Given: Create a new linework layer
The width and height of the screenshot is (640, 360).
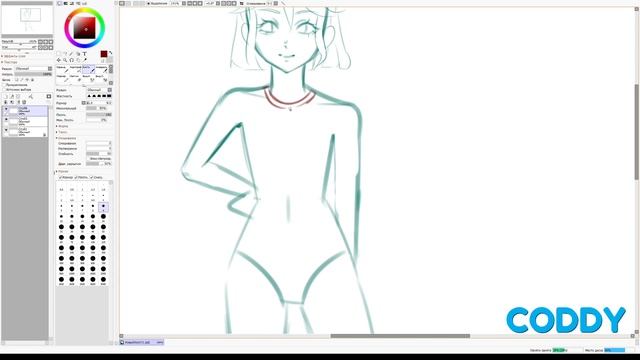Looking at the screenshot, I should point(12,96).
